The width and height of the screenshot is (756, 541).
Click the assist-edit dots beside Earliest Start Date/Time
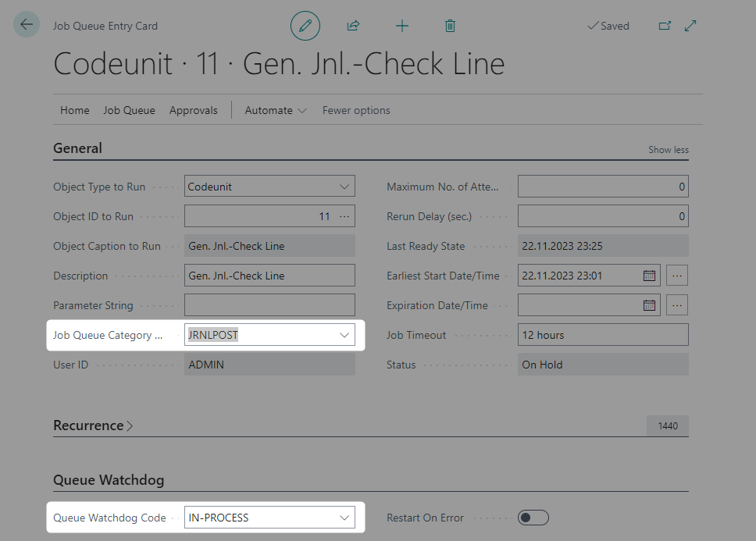(x=676, y=275)
